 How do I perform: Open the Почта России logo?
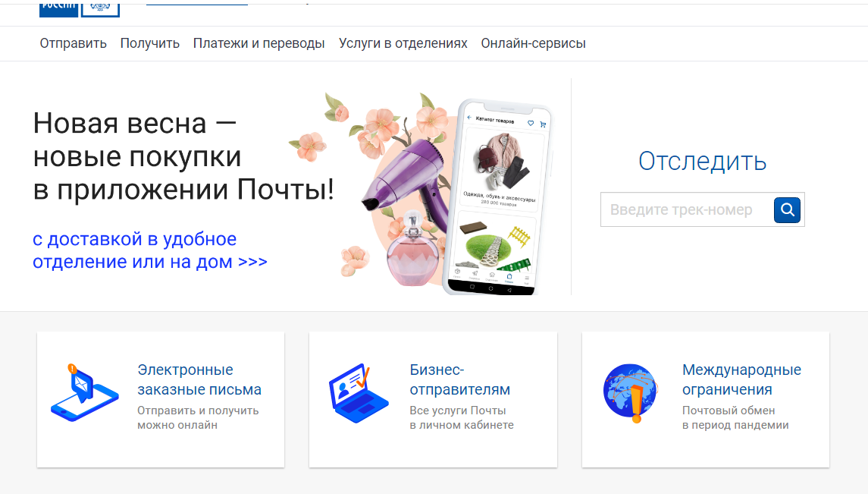click(79, 9)
